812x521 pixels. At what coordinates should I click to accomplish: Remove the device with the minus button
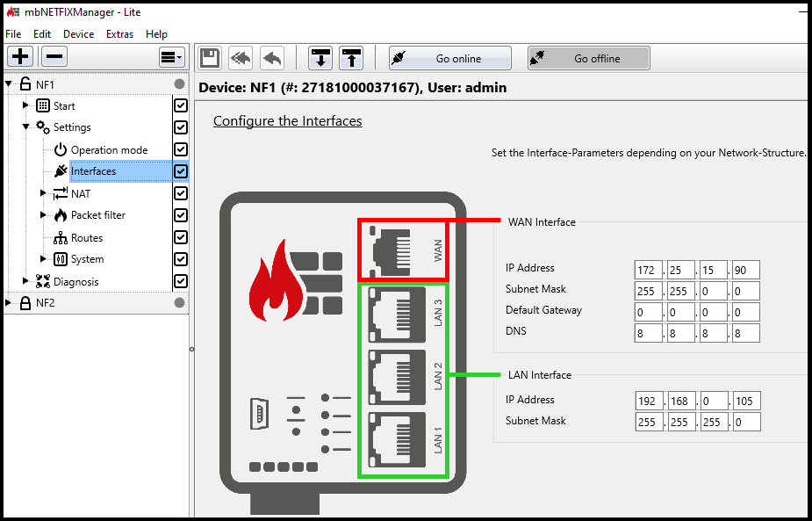pos(54,56)
